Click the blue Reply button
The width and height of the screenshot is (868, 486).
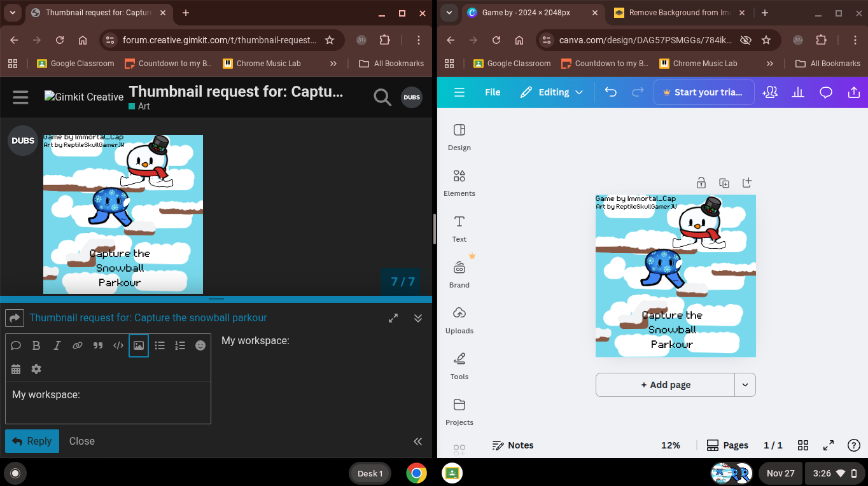32,441
